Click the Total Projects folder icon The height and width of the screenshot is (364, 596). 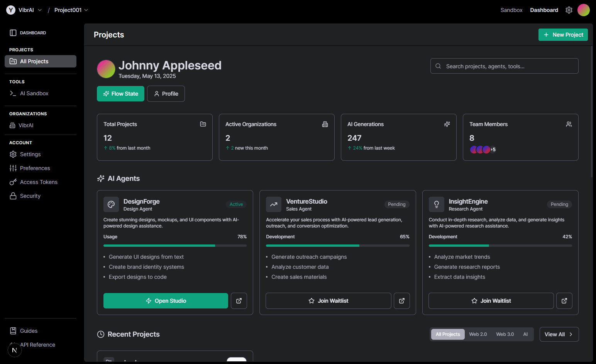[x=203, y=124]
